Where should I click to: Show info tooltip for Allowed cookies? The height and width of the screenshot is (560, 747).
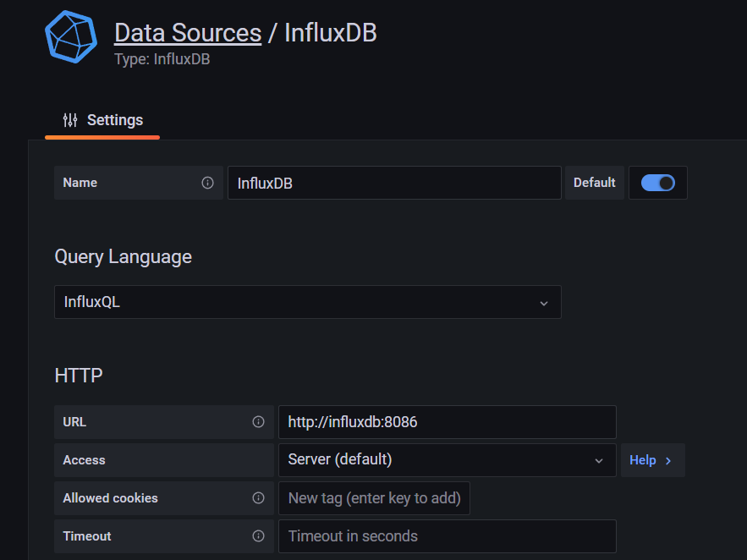pos(258,498)
